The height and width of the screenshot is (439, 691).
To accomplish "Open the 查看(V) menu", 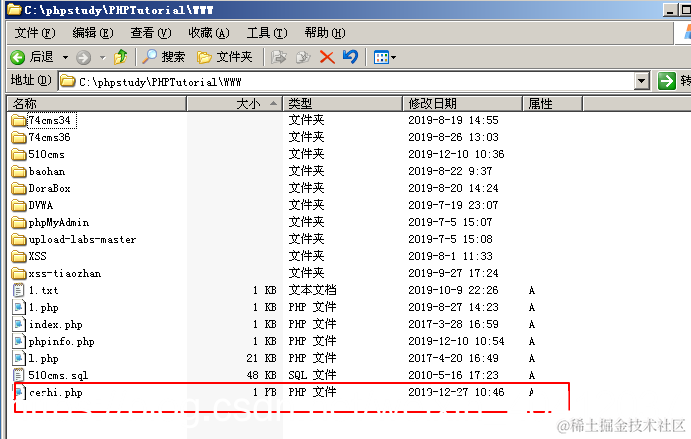I will (x=151, y=33).
